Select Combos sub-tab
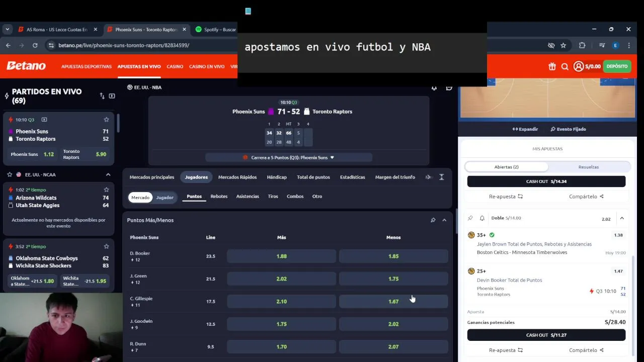 pyautogui.click(x=295, y=197)
